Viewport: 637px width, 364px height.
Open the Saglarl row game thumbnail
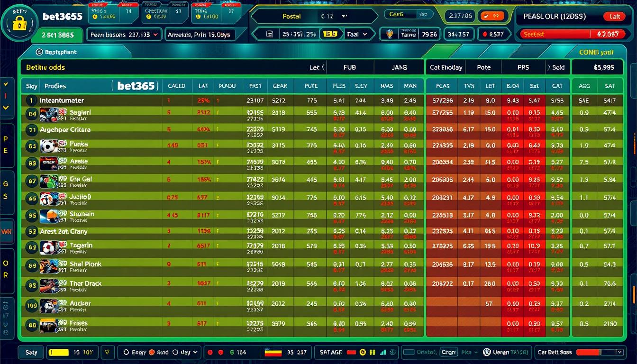point(49,115)
